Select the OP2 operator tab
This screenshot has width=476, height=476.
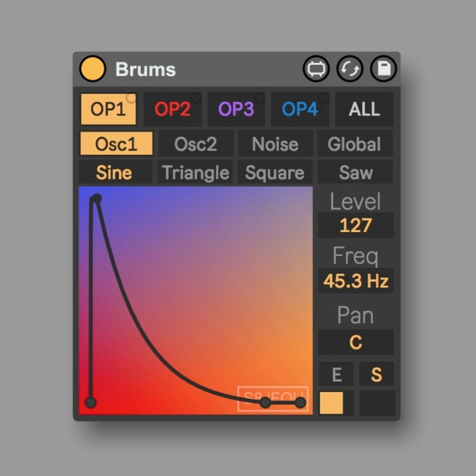tap(172, 109)
